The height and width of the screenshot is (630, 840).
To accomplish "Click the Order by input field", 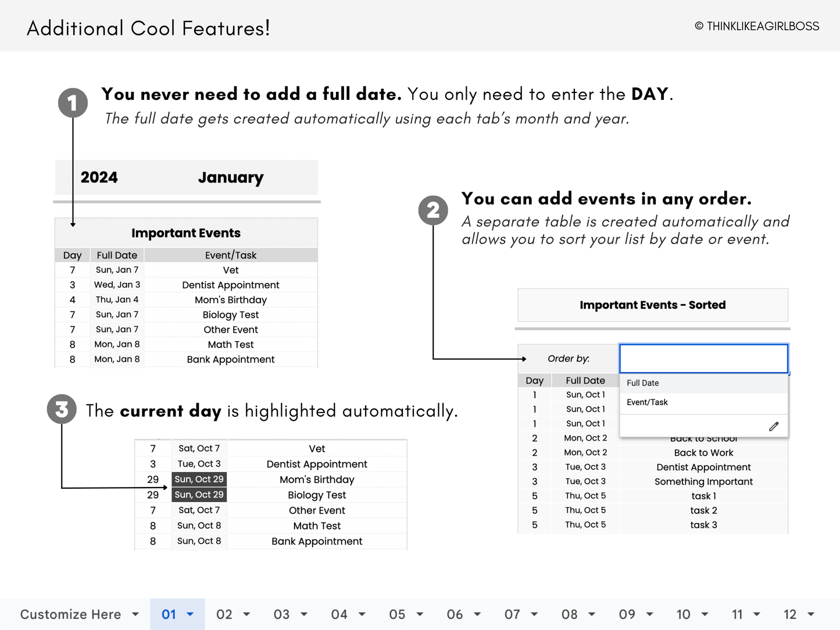I will point(703,359).
